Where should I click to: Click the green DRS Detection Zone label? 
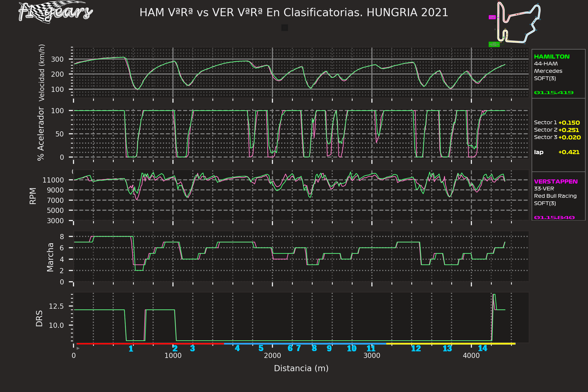[494, 44]
